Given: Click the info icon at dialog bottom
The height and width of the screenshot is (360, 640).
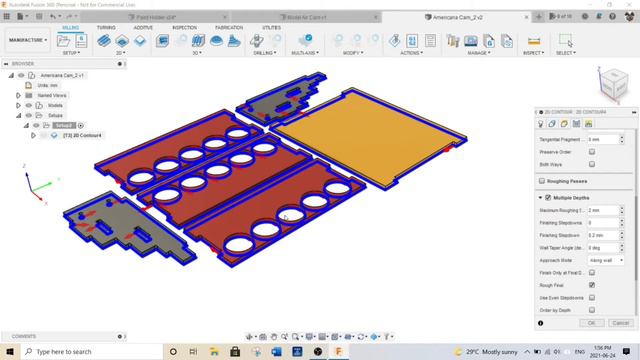Looking at the screenshot, I should [x=540, y=323].
